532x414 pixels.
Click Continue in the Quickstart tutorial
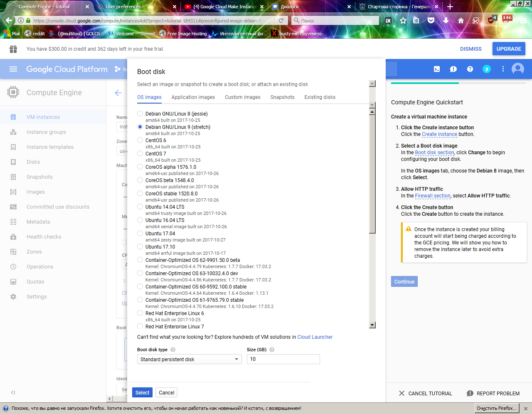pos(404,281)
